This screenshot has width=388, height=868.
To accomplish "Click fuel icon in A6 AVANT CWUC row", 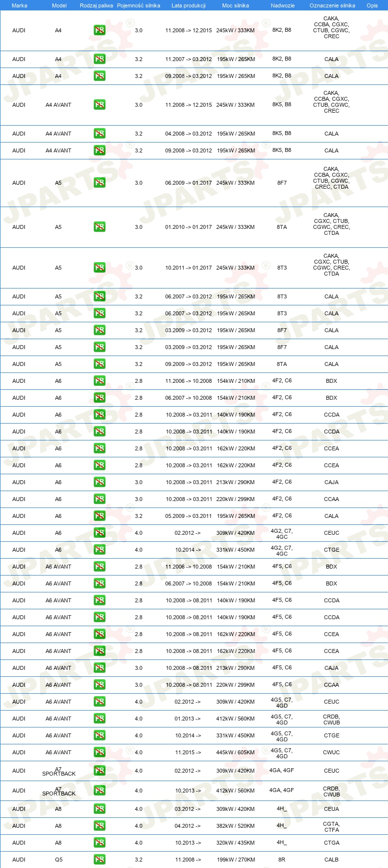I will 100,752.
